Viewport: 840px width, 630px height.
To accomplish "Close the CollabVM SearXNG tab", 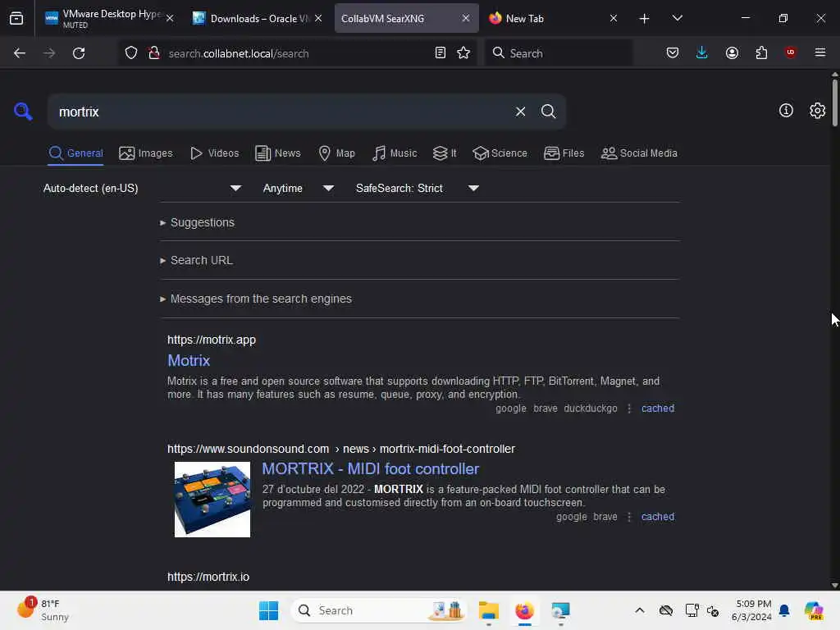I will [x=466, y=18].
